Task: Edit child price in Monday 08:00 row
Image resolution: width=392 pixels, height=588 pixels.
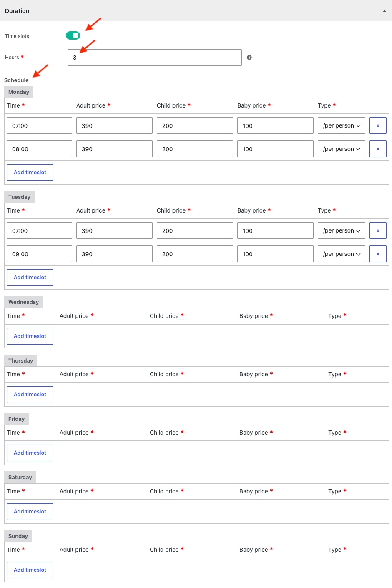Action: coord(195,149)
